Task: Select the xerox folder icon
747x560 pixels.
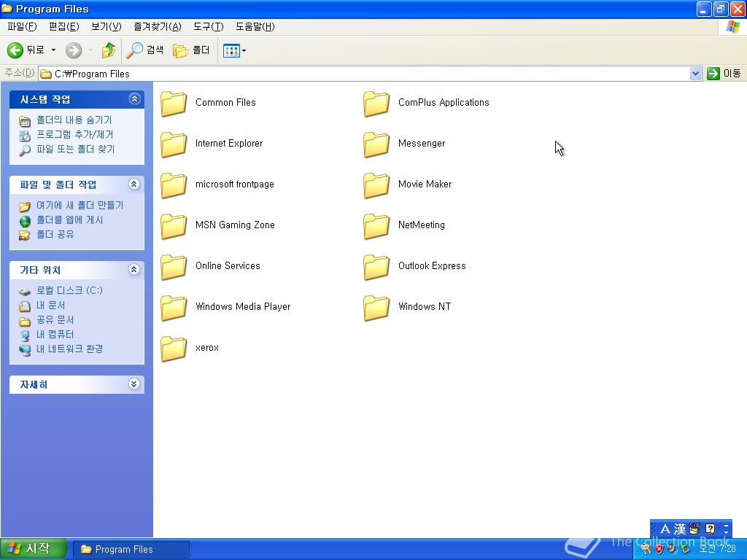Action: coord(174,349)
